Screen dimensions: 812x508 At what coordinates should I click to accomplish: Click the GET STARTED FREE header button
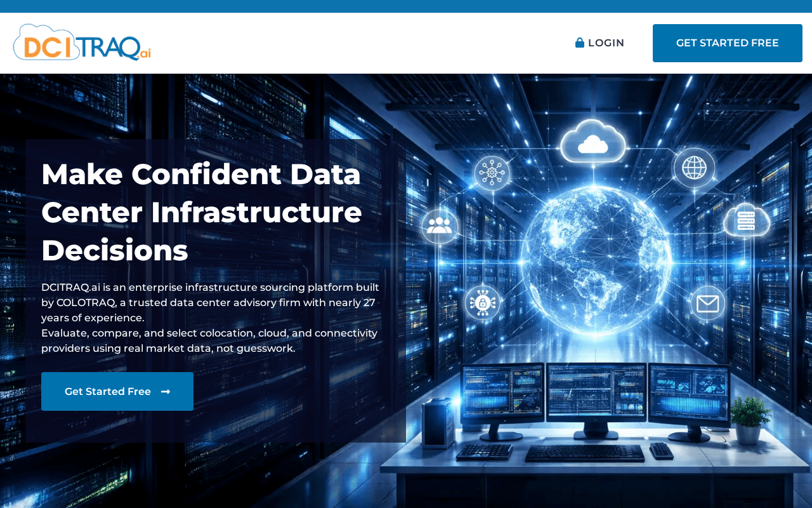pyautogui.click(x=728, y=43)
